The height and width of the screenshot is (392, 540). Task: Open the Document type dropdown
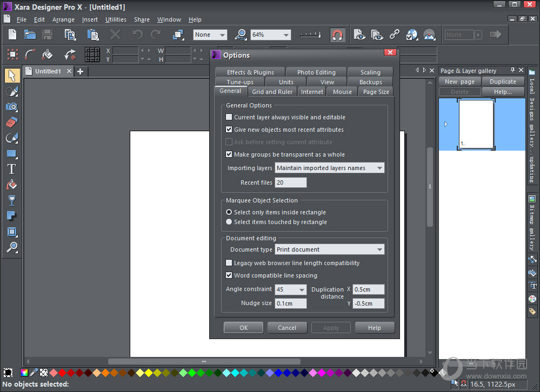point(330,249)
